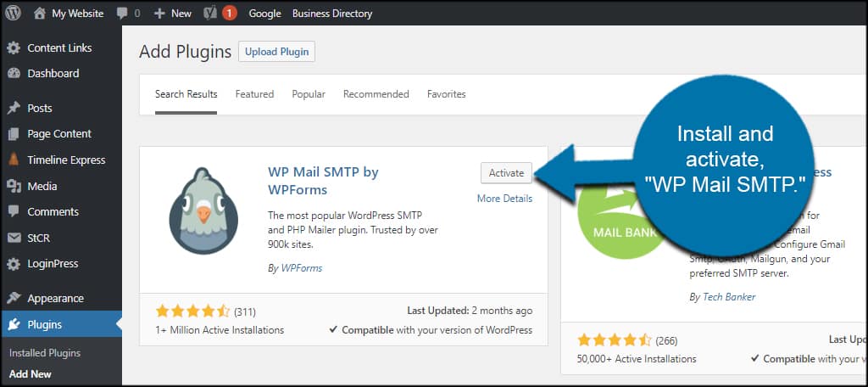Image resolution: width=868 pixels, height=387 pixels.
Task: Open the Tech Banker author link
Action: click(729, 297)
